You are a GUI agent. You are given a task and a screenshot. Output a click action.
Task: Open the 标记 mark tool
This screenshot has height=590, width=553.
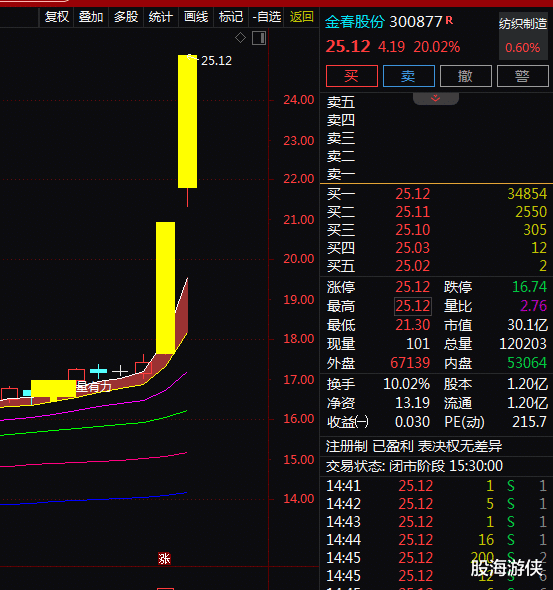[x=231, y=17]
